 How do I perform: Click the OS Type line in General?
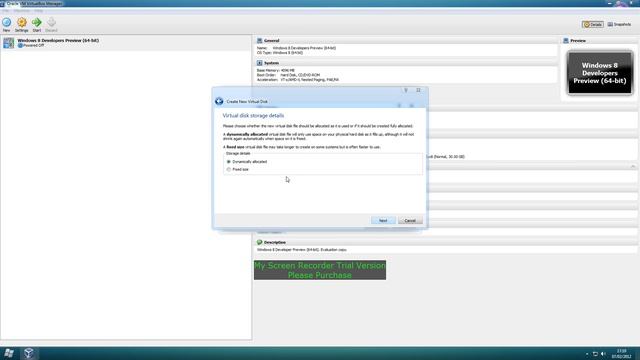tap(280, 53)
